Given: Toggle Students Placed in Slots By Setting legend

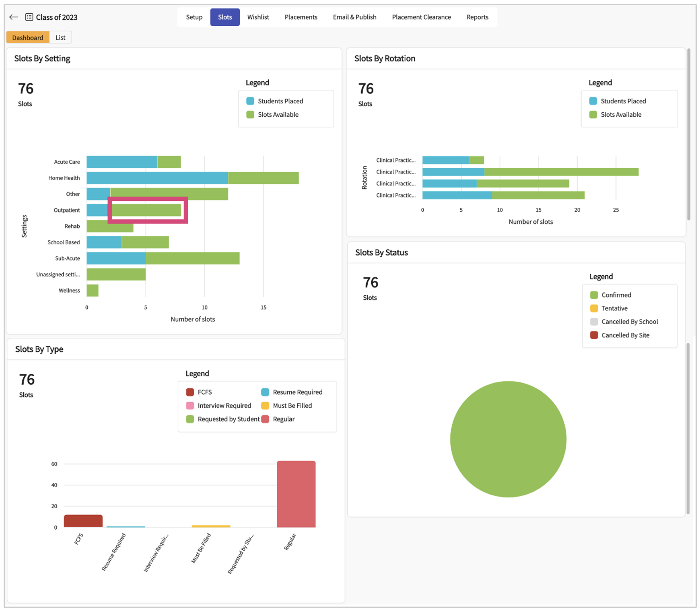Looking at the screenshot, I should click(250, 101).
